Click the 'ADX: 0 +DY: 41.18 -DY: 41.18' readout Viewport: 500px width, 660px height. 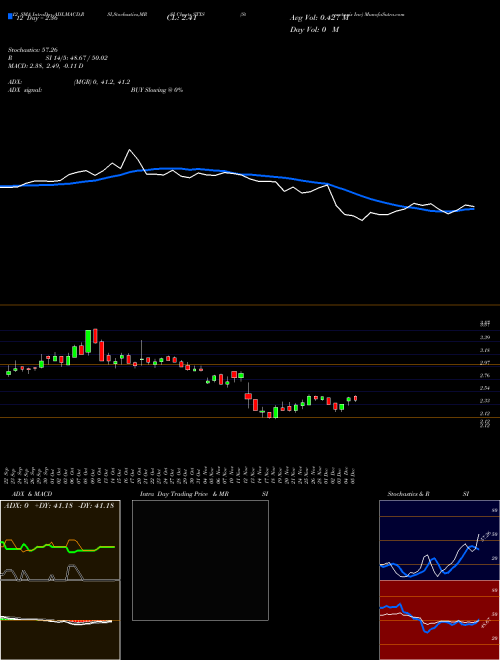pos(59,506)
